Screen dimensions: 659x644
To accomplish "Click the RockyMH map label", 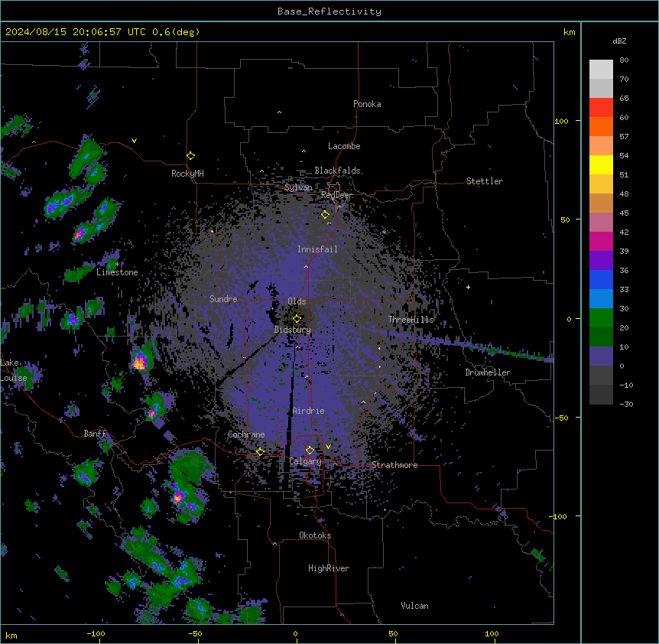I will [x=187, y=174].
